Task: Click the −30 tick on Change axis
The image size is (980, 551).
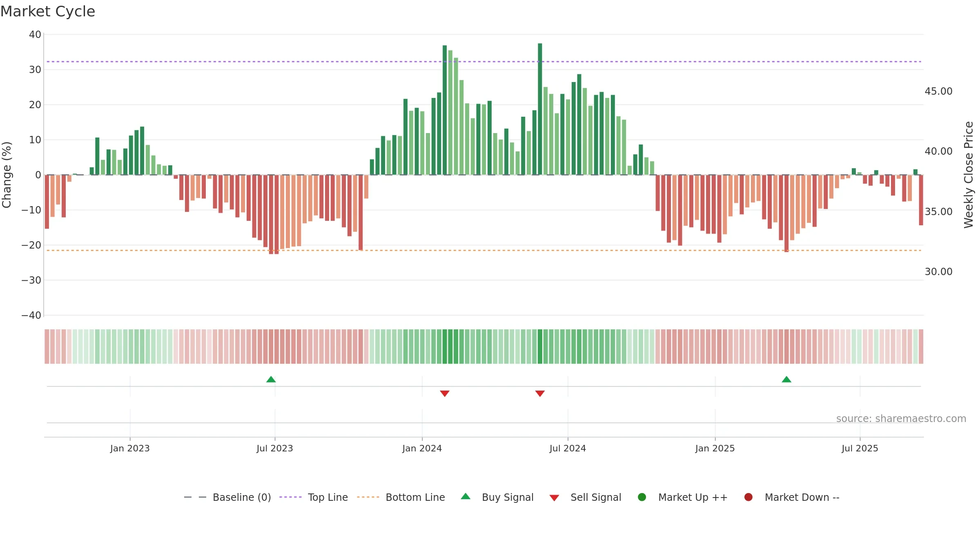Action: click(x=31, y=280)
